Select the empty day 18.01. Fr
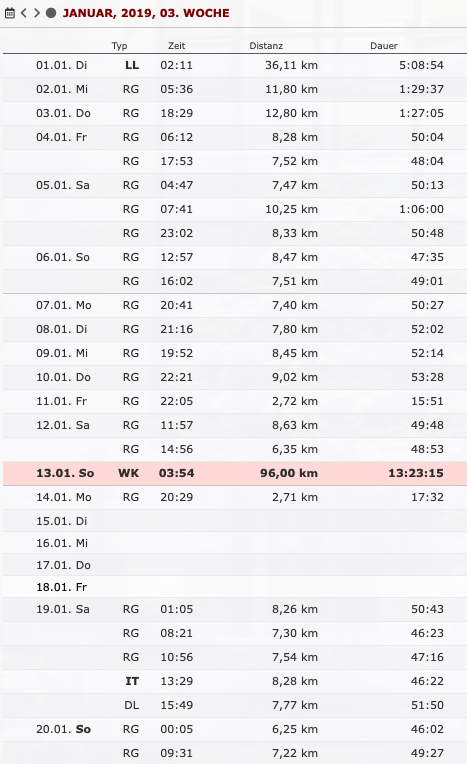The width and height of the screenshot is (467, 764). (x=235, y=587)
